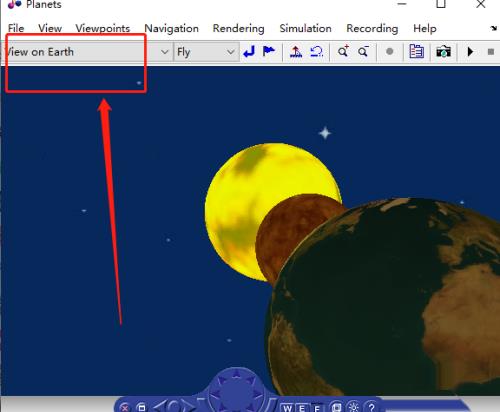Capture a frame with the camera icon
This screenshot has width=500, height=412.
pyautogui.click(x=443, y=52)
